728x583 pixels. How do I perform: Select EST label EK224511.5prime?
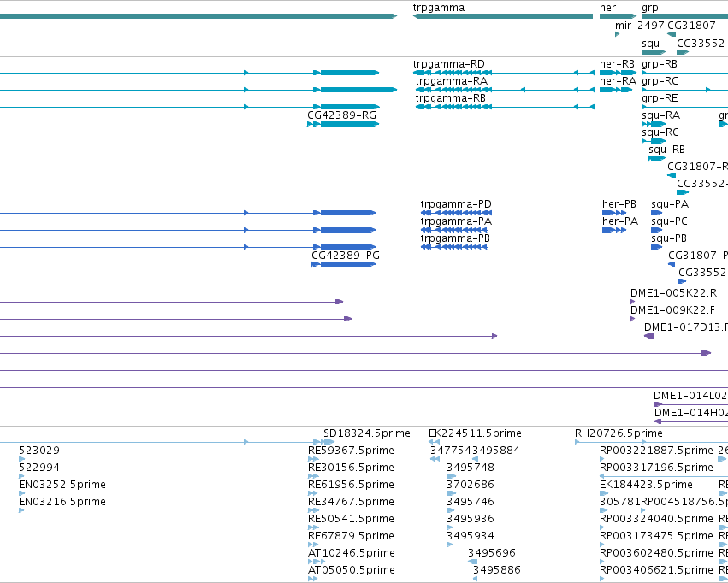tap(475, 433)
